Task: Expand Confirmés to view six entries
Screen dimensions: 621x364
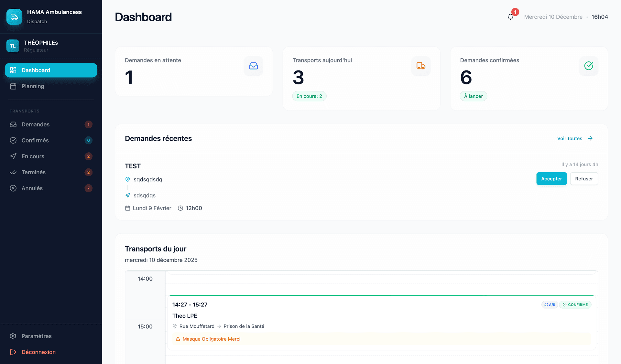Action: click(x=34, y=140)
